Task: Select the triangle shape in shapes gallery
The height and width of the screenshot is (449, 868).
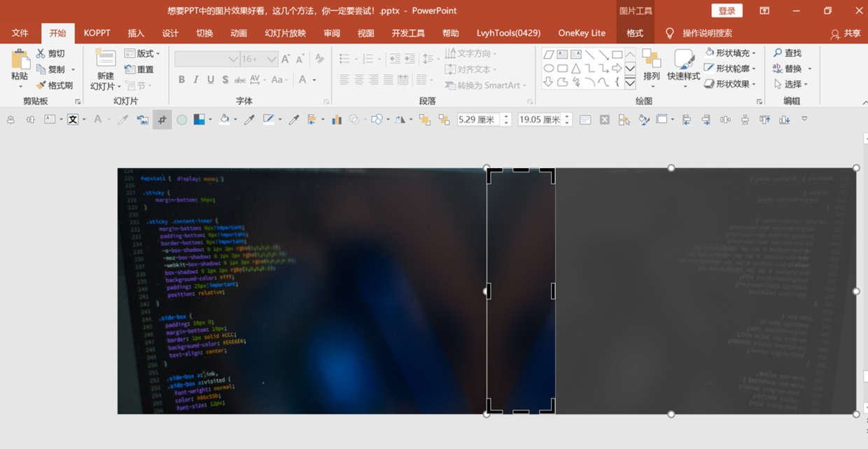Action: click(576, 69)
